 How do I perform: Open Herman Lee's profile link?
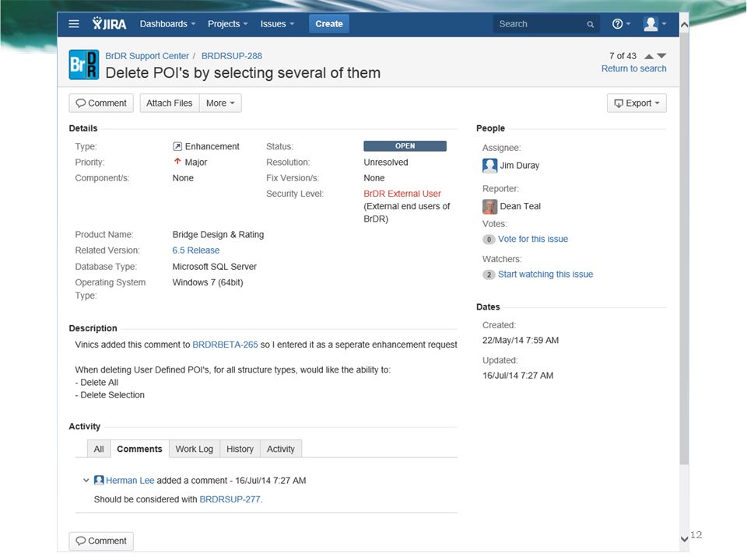[x=130, y=481]
